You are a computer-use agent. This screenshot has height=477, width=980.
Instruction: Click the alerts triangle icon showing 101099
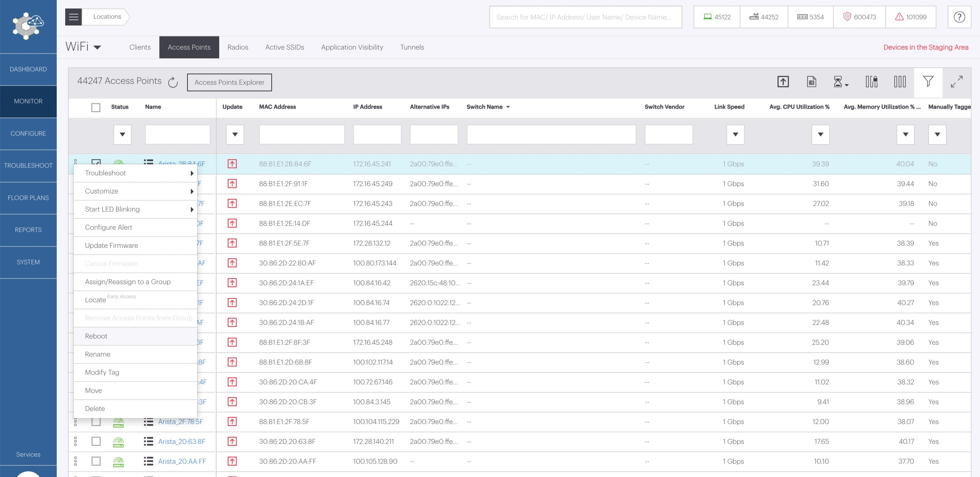[899, 17]
